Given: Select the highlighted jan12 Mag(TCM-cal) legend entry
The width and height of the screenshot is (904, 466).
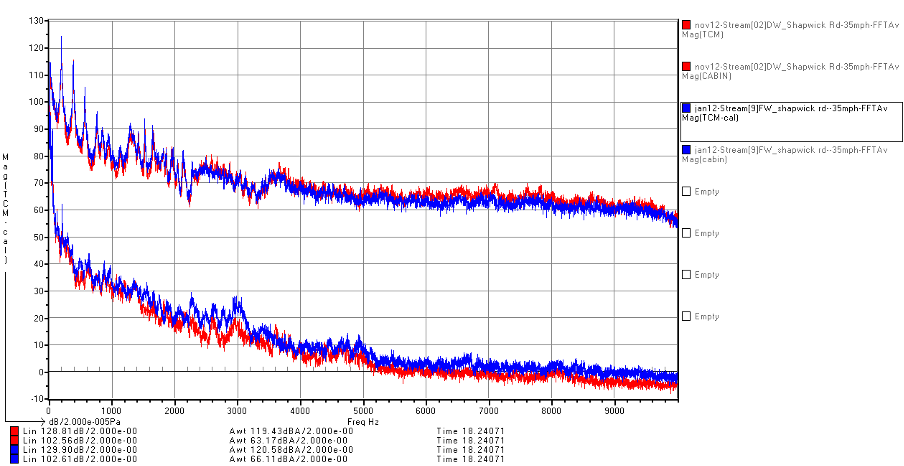Looking at the screenshot, I should point(790,112).
